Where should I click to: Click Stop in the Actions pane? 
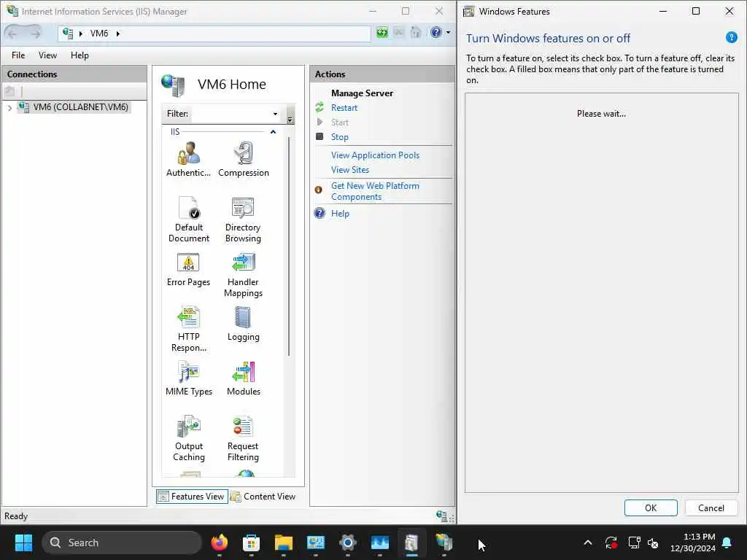pyautogui.click(x=340, y=136)
